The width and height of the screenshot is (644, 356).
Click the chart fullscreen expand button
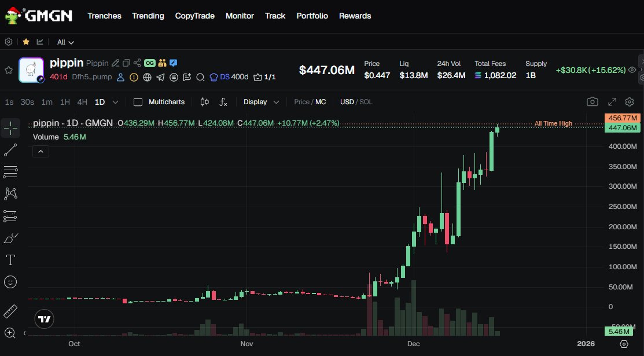click(x=612, y=101)
